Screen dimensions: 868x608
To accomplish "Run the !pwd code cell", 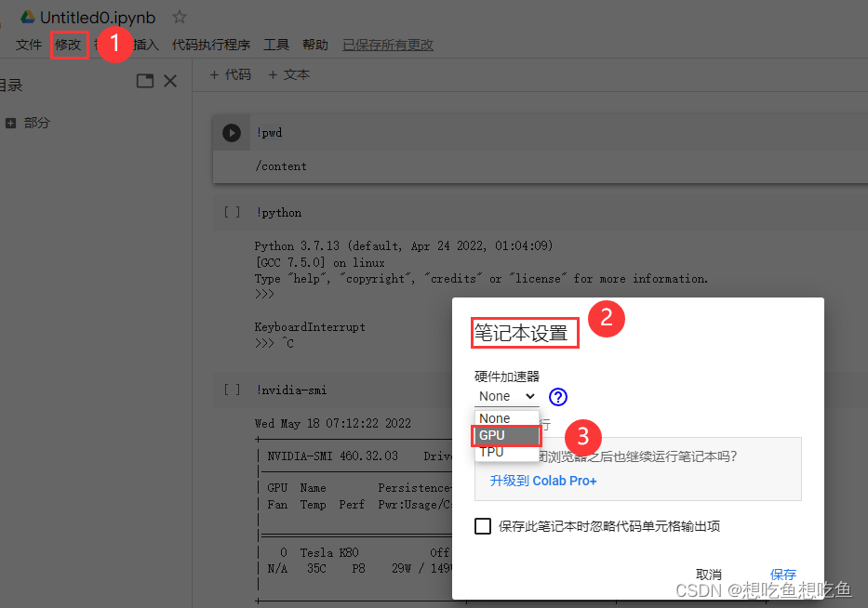I will 230,132.
